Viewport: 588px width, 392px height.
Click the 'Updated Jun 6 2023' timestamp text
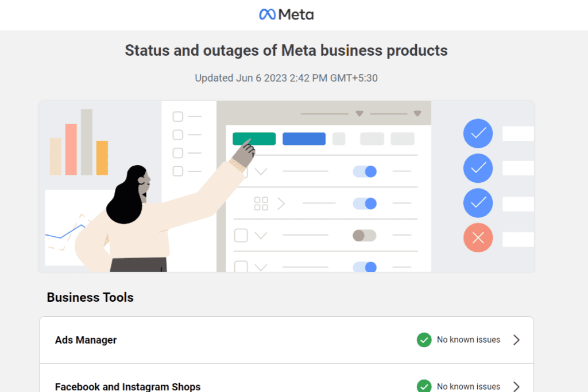[x=286, y=78]
